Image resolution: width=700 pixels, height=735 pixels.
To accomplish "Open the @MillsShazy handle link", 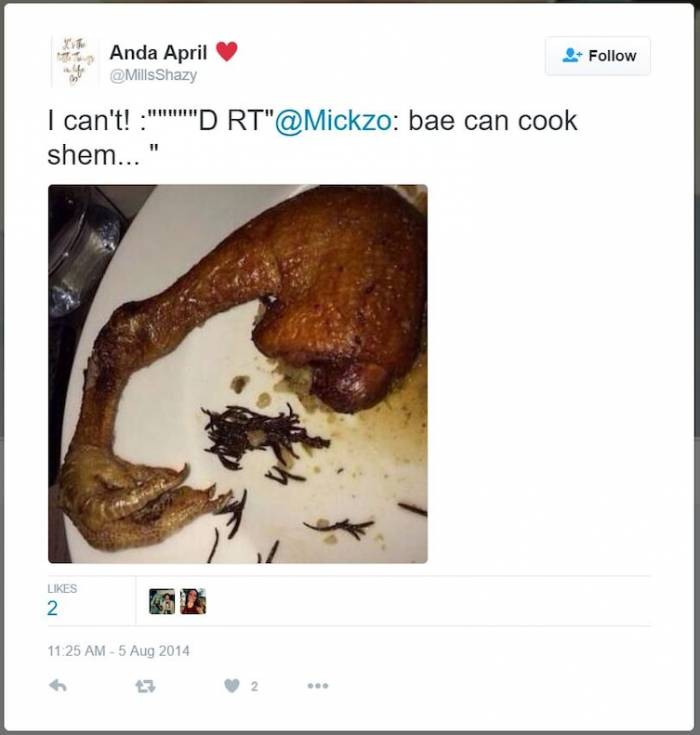I will coord(153,75).
